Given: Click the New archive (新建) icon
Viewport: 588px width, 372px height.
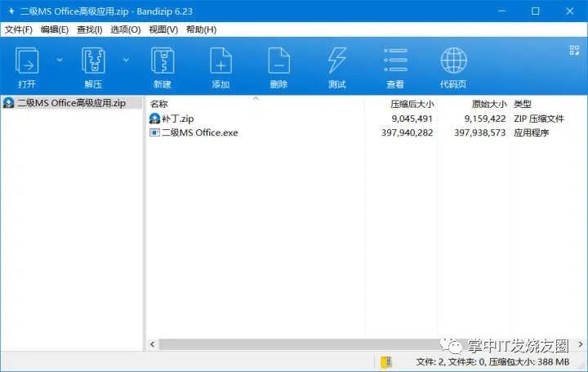Looking at the screenshot, I should tap(163, 61).
